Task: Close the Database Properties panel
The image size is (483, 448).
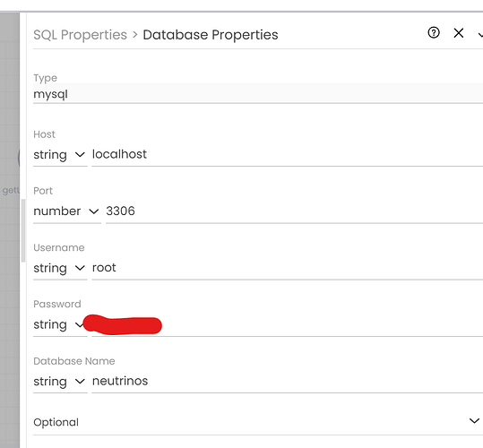Action: pyautogui.click(x=459, y=32)
